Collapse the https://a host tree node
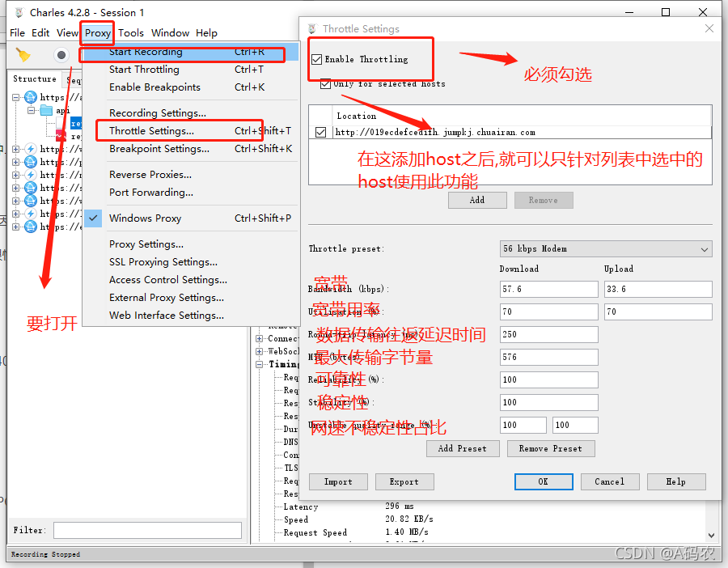Screen dimensions: 728x568 point(16,98)
